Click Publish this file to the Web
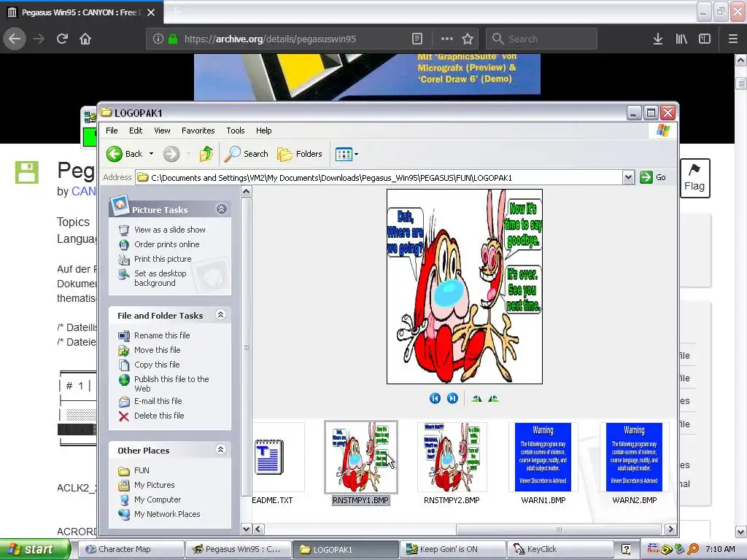This screenshot has width=747, height=560. 171,384
